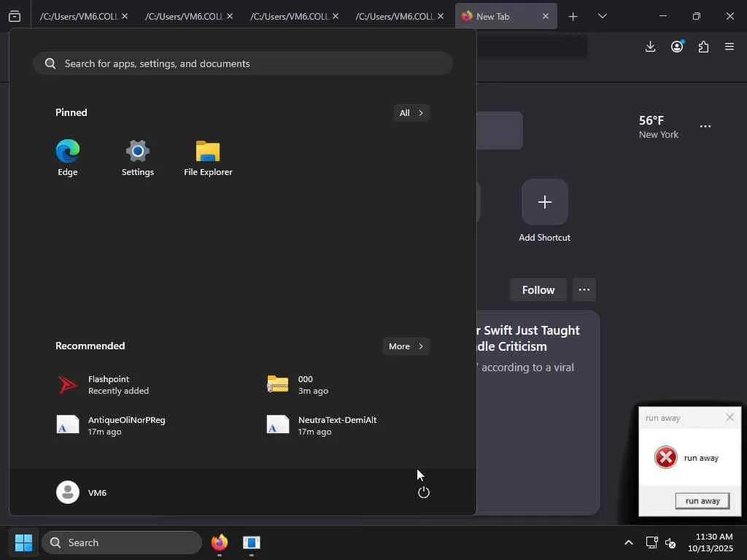747x560 pixels.
Task: Open the clock showing 11:30 AM
Action: [711, 542]
